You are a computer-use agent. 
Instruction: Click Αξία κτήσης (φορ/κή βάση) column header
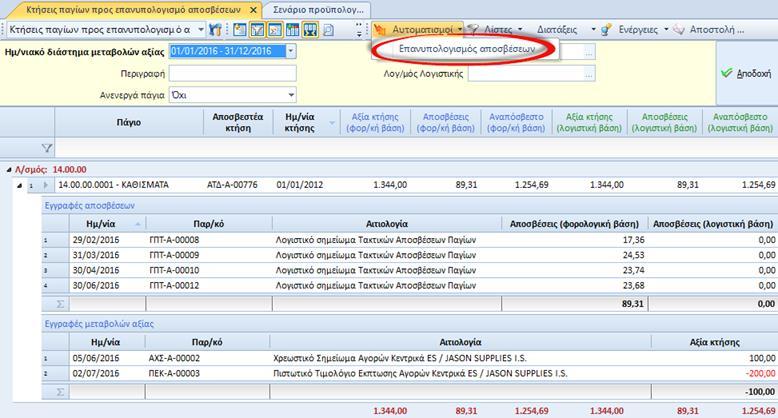[375, 122]
